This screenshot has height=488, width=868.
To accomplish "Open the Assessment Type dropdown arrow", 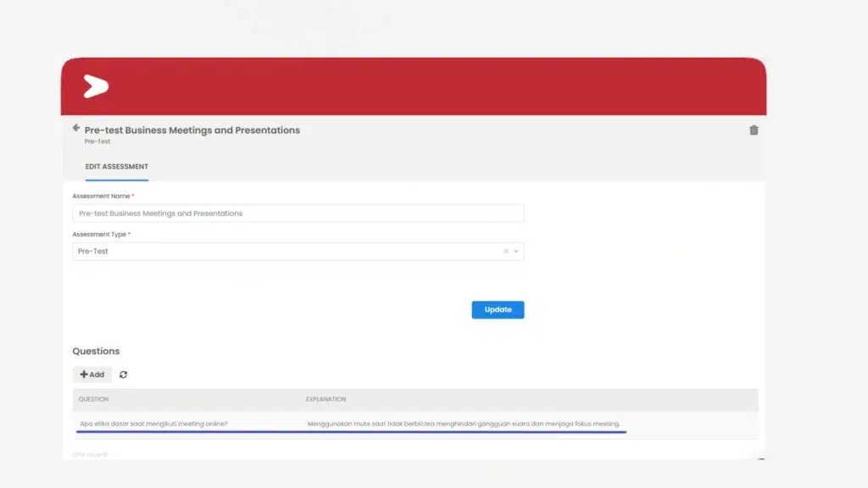I will coord(516,252).
